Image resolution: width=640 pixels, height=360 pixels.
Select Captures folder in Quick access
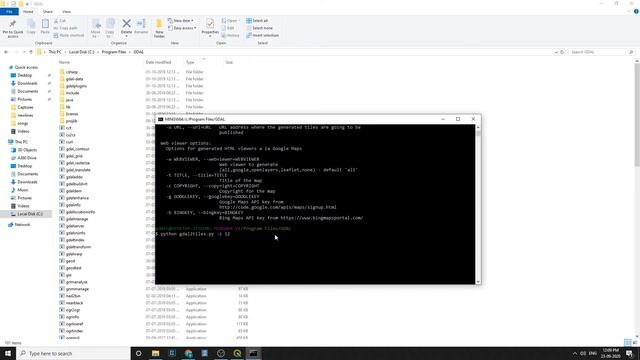click(25, 107)
